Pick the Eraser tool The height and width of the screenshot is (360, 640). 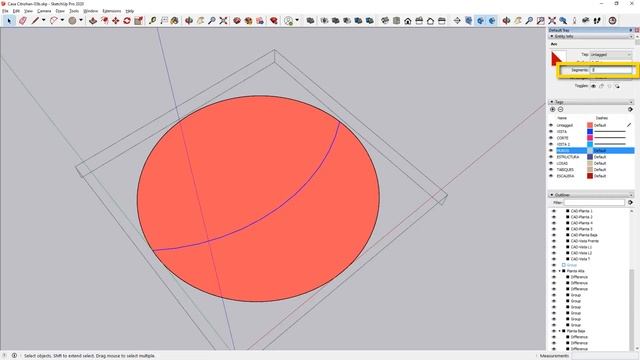(22, 20)
